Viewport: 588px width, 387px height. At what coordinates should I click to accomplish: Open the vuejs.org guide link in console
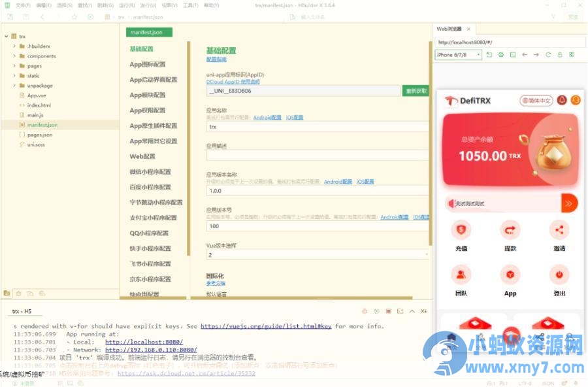coord(266,326)
